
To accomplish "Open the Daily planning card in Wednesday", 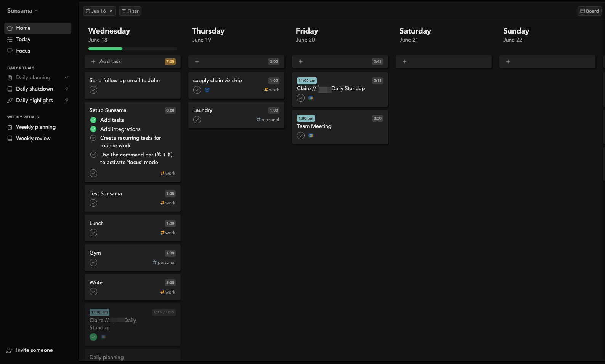I will pyautogui.click(x=133, y=355).
